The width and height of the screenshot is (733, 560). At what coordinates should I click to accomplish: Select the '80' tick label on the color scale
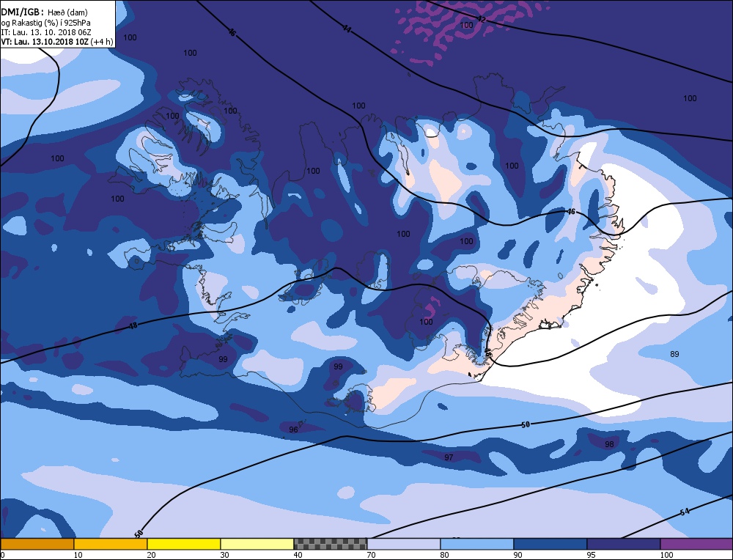coord(445,555)
